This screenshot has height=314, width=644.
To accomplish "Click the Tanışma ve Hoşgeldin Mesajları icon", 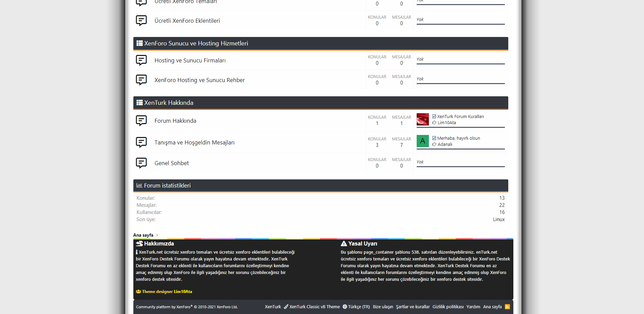I will [141, 142].
